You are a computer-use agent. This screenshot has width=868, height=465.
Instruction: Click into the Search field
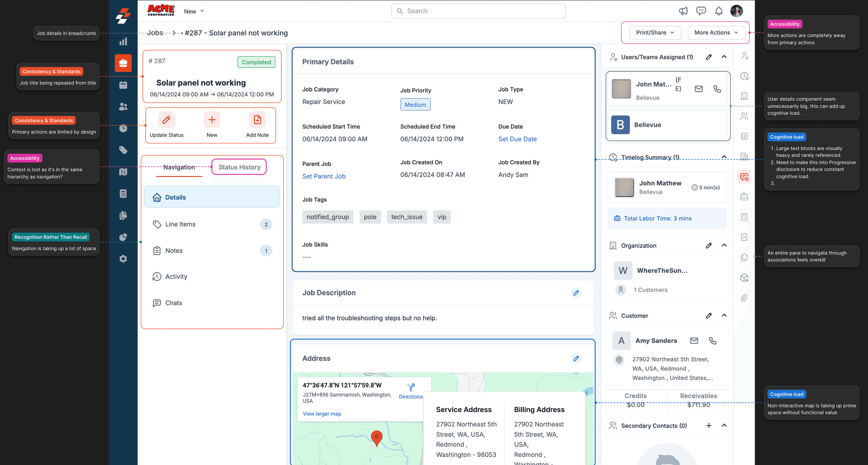[478, 11]
